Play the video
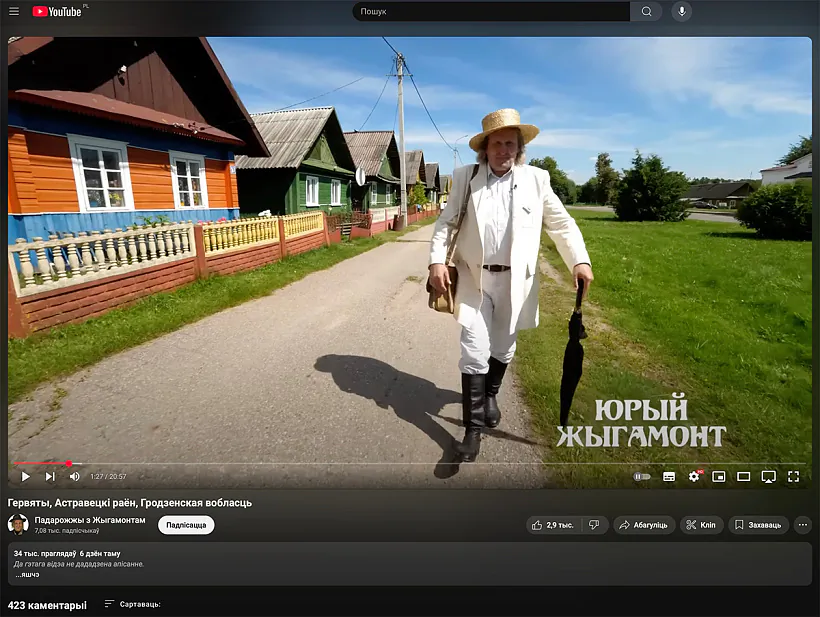 pyautogui.click(x=25, y=477)
